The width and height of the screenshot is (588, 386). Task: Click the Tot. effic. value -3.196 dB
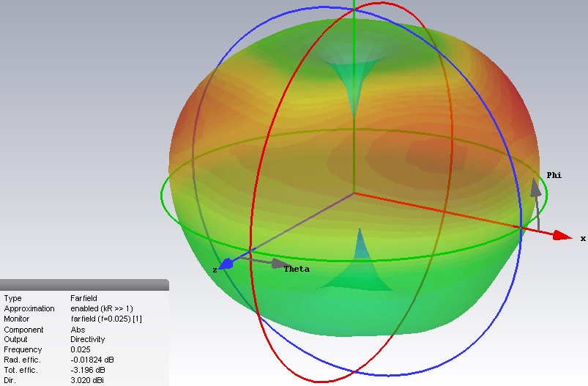(90, 371)
